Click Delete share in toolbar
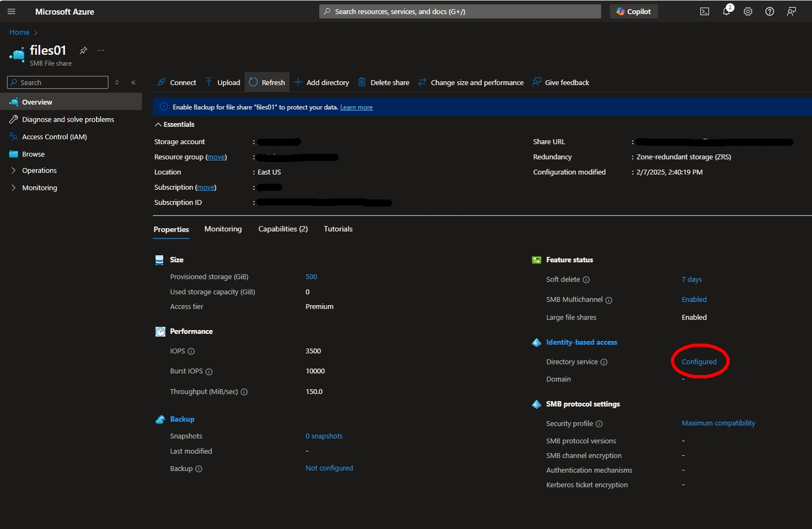The width and height of the screenshot is (812, 529). point(384,82)
